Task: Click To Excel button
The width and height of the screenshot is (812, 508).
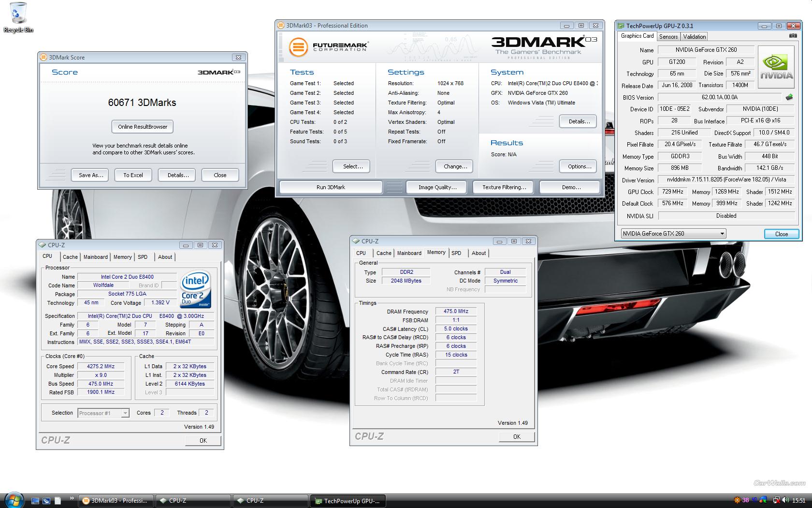Action: pyautogui.click(x=133, y=175)
